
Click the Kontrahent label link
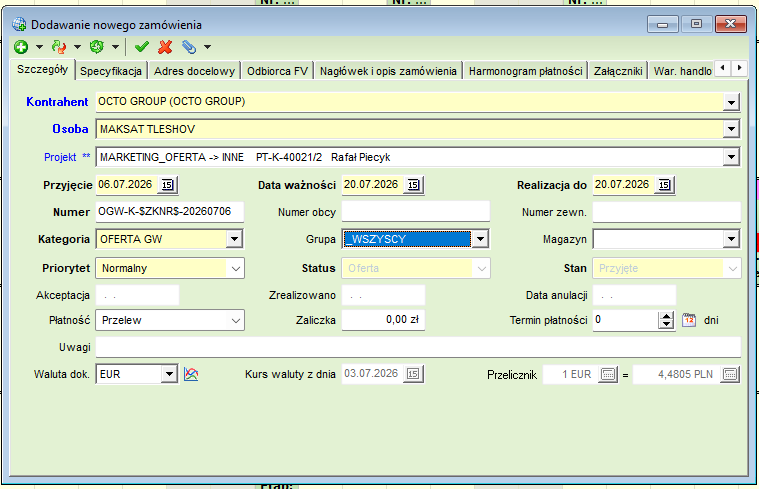pos(57,102)
